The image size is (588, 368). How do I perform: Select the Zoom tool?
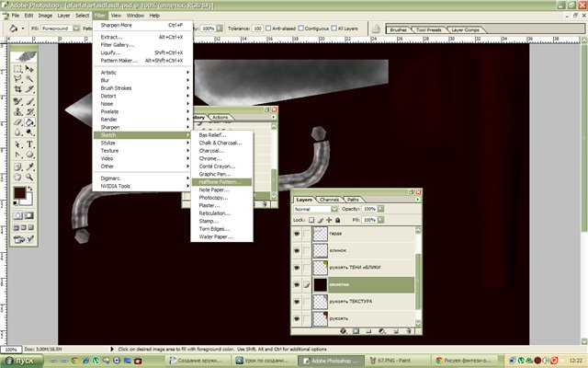click(x=29, y=177)
